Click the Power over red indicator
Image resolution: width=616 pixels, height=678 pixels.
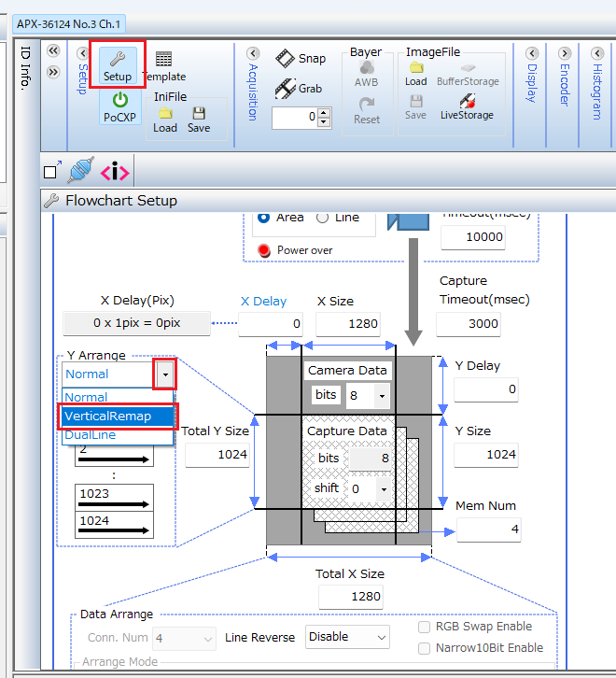point(264,250)
